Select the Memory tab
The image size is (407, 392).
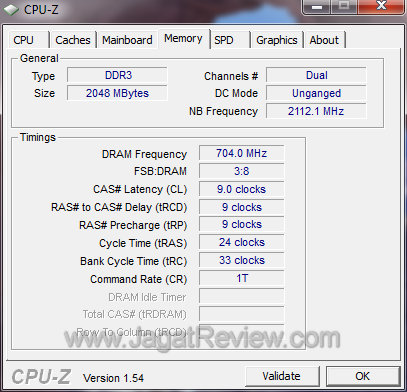pyautogui.click(x=184, y=39)
